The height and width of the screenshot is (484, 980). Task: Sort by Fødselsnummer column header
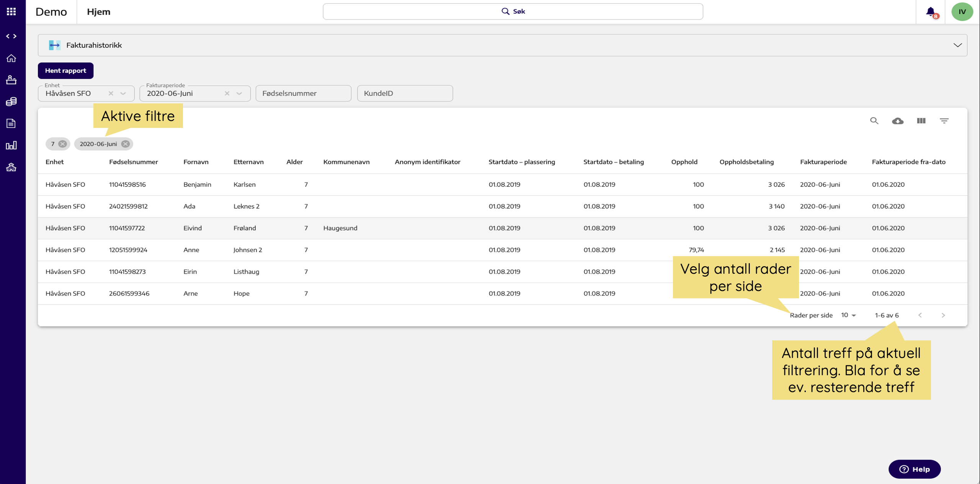pyautogui.click(x=133, y=162)
